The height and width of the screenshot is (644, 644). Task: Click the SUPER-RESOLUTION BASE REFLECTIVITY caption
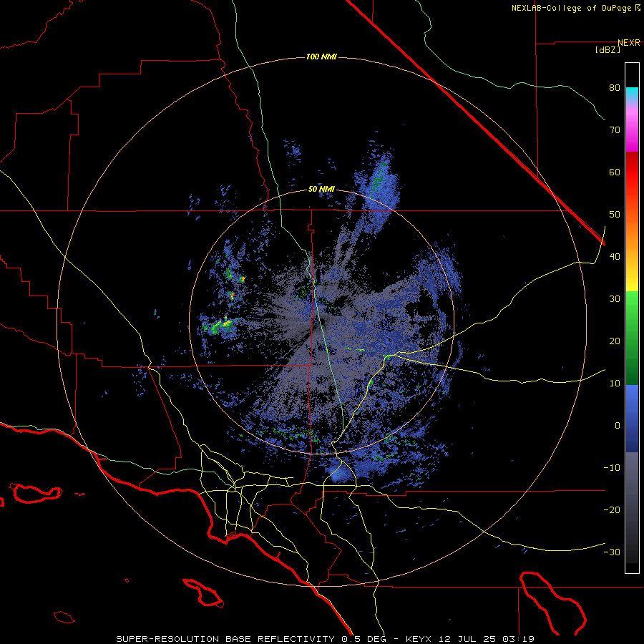click(x=225, y=639)
